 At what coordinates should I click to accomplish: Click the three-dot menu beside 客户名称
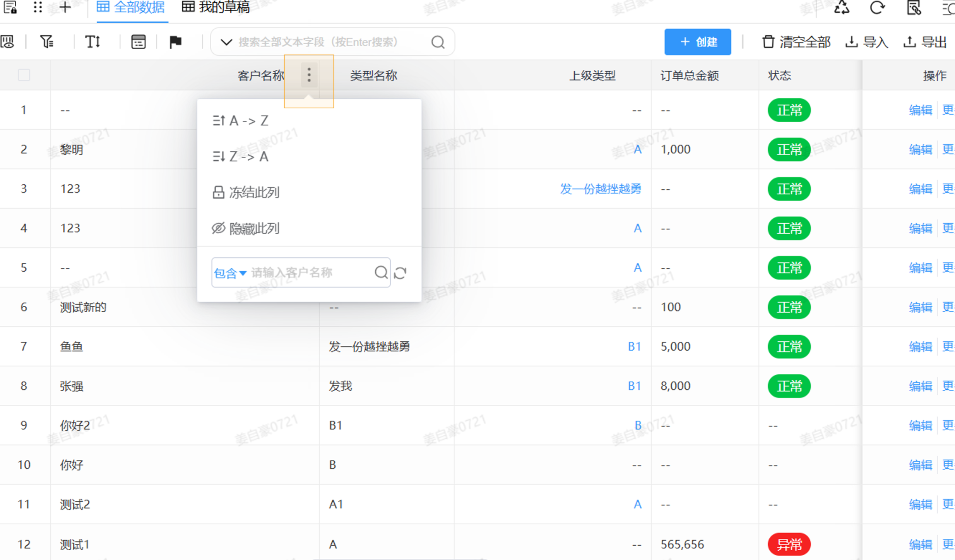[x=309, y=75]
